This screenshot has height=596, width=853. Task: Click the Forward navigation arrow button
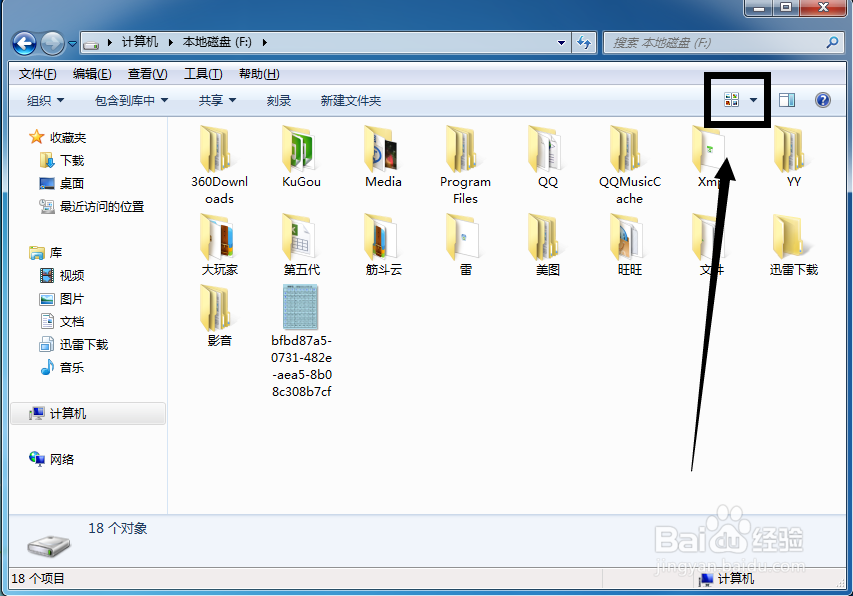click(53, 43)
